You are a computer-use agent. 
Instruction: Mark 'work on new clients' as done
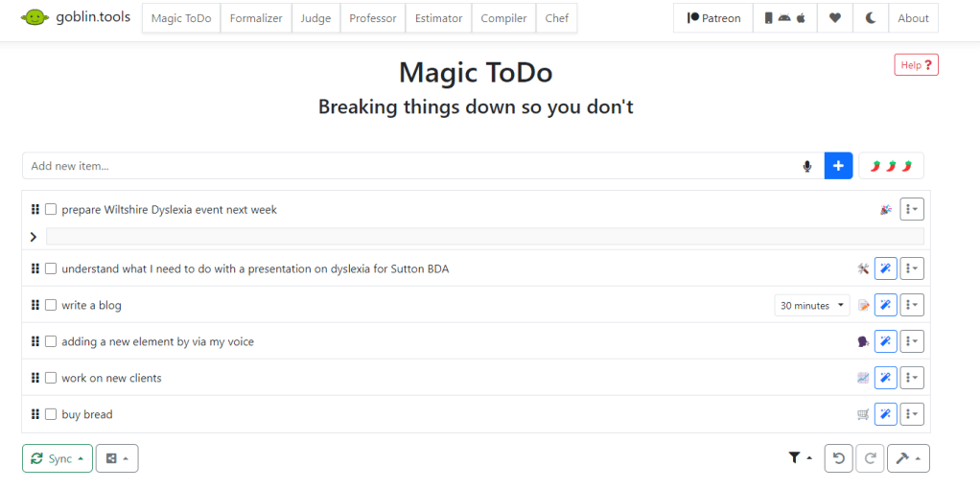pyautogui.click(x=51, y=378)
